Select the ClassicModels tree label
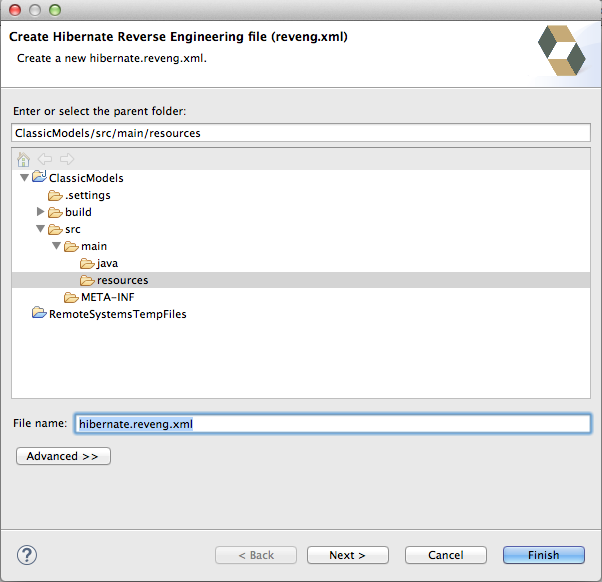This screenshot has height=582, width=602. click(86, 178)
